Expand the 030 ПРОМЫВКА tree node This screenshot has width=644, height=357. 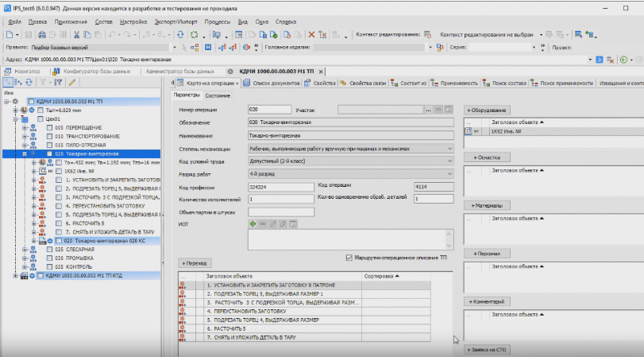[24, 258]
